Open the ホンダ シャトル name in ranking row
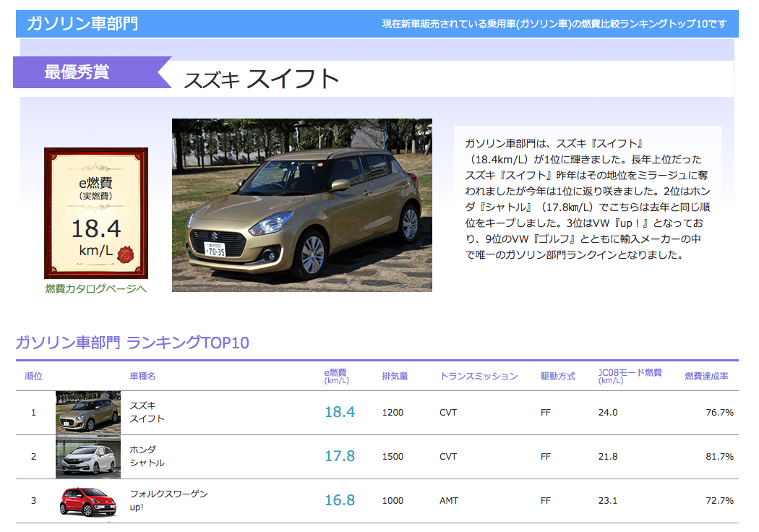Viewport: 759px width, 532px height. (x=147, y=457)
